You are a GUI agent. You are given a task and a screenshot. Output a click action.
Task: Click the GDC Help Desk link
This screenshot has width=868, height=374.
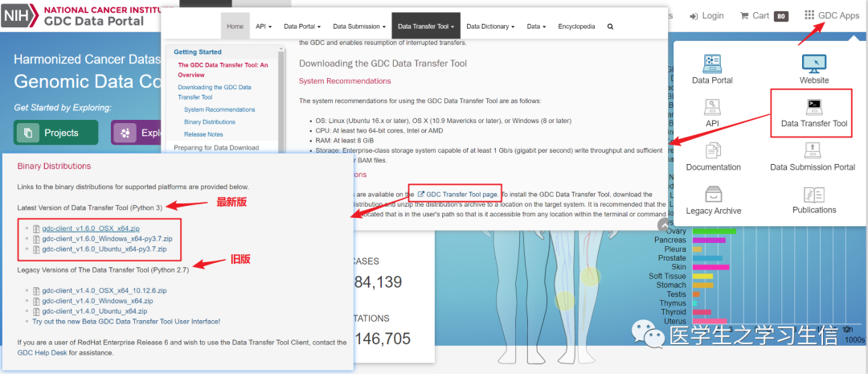point(42,352)
